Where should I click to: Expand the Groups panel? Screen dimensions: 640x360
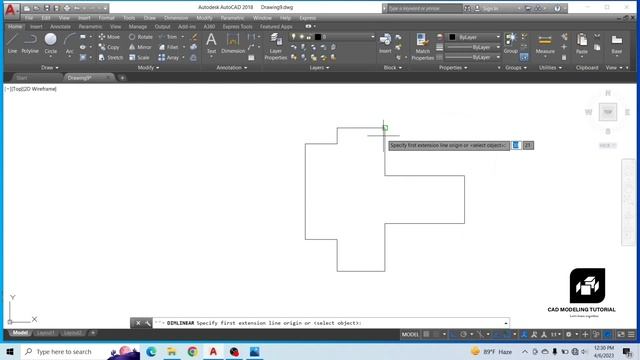pyautogui.click(x=516, y=68)
